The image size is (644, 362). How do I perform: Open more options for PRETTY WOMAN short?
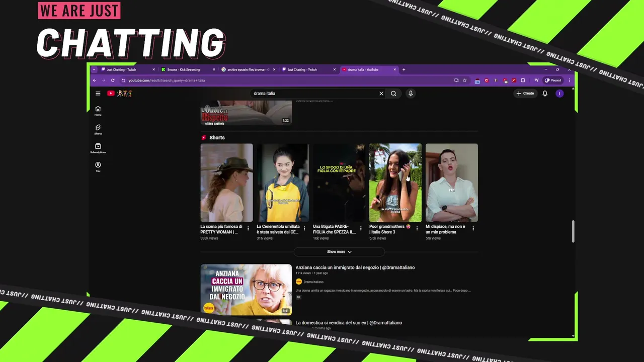pyautogui.click(x=248, y=229)
